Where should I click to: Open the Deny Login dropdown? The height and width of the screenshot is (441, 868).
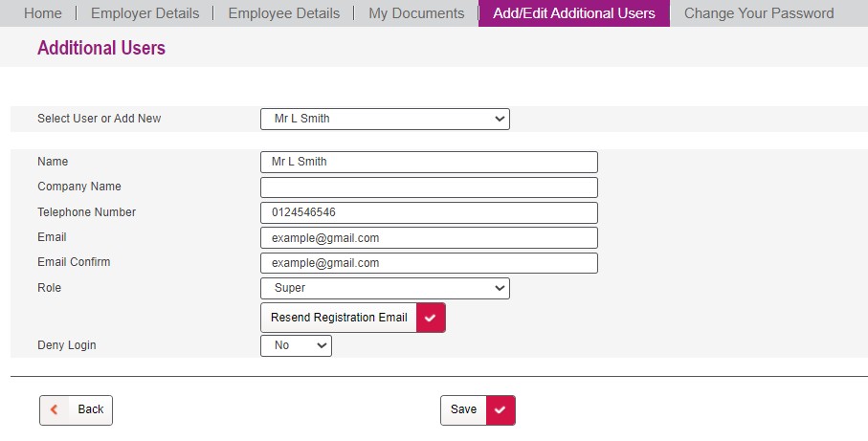coord(296,345)
